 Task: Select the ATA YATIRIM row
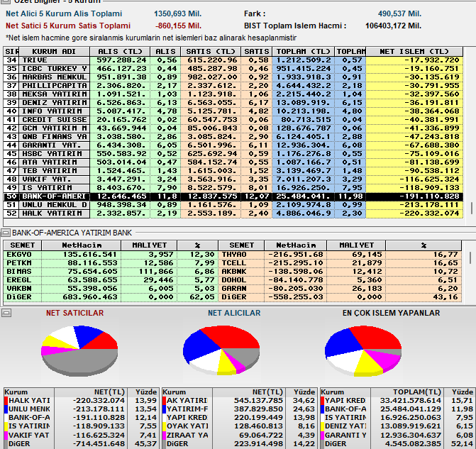coord(233,162)
